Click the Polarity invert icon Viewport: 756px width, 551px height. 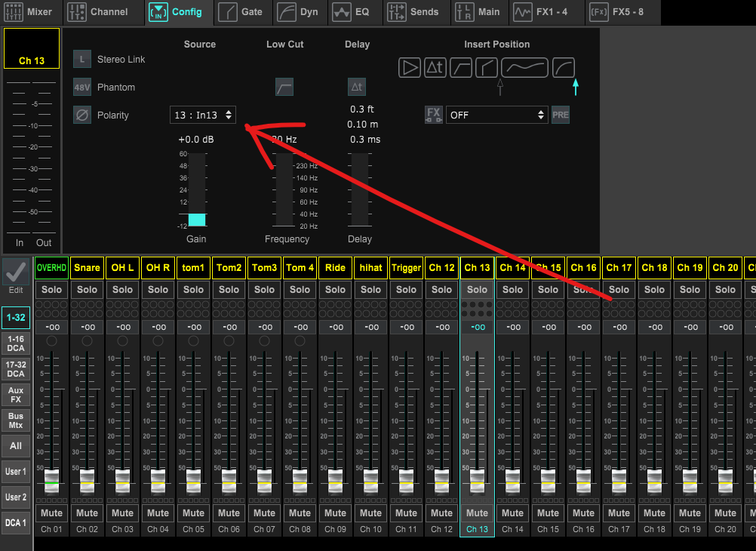coord(82,115)
